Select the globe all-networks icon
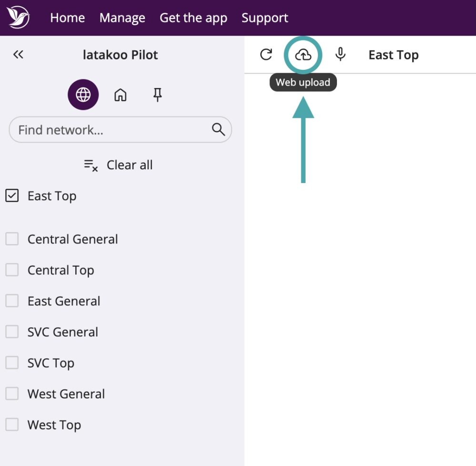The image size is (476, 466). click(x=83, y=95)
